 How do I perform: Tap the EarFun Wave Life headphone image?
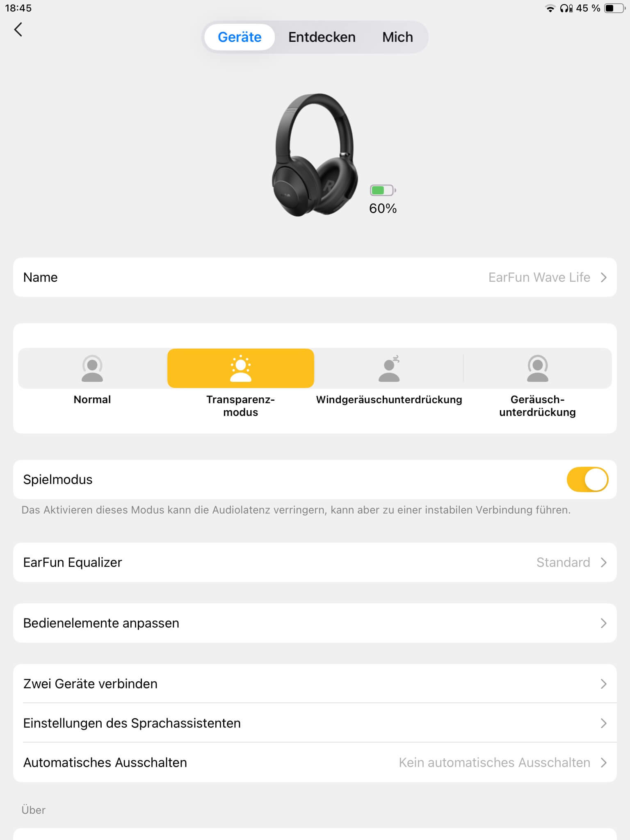pos(315,155)
